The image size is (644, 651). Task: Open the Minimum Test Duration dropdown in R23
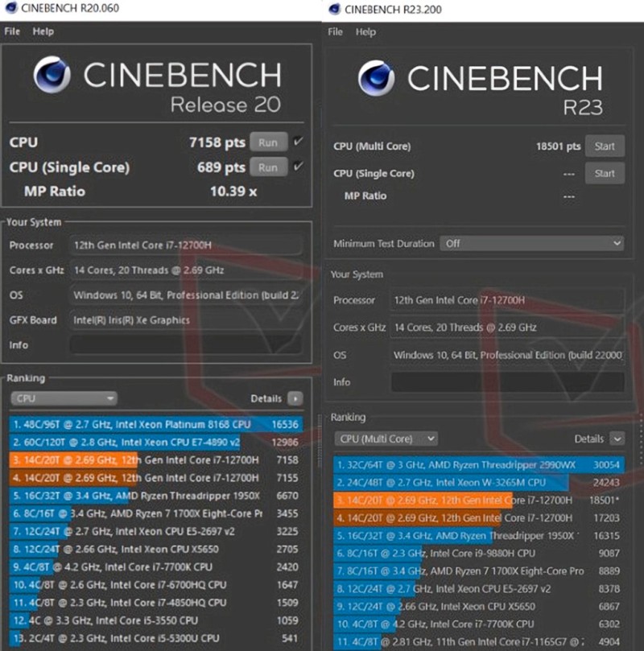pos(532,243)
